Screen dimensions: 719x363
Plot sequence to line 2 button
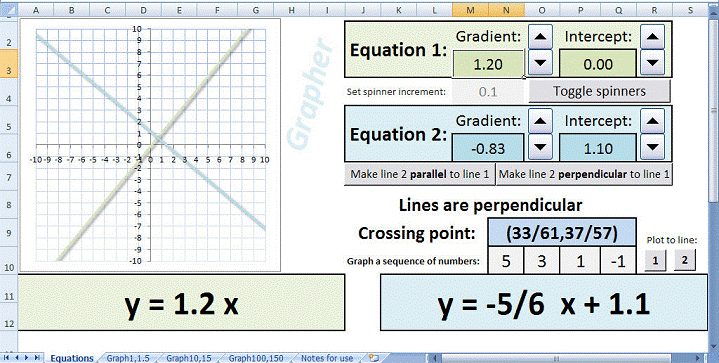click(x=685, y=260)
